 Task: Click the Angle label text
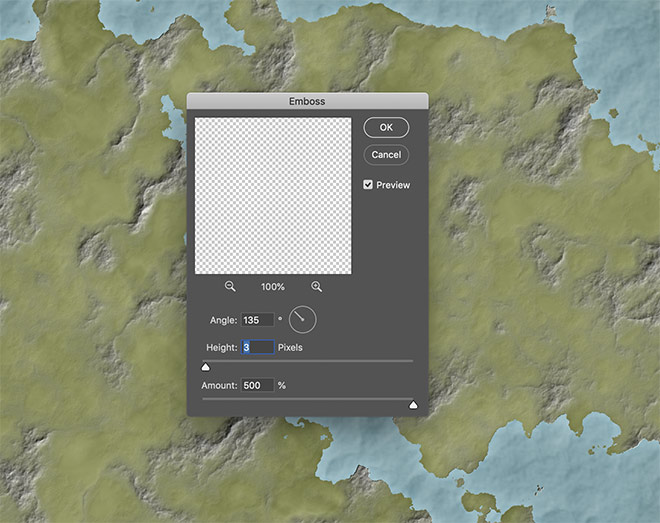click(223, 320)
